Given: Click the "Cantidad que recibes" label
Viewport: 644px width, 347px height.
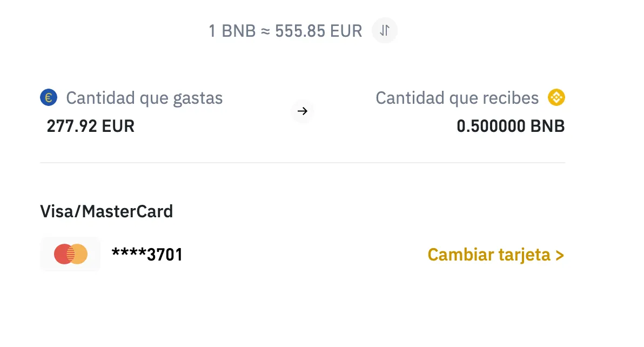Looking at the screenshot, I should coord(457,98).
